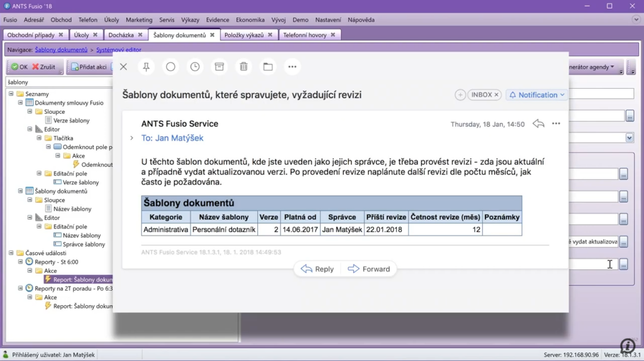Viewport: 644px width, 361px height.
Task: Add a label with the plus button
Action: click(460, 95)
